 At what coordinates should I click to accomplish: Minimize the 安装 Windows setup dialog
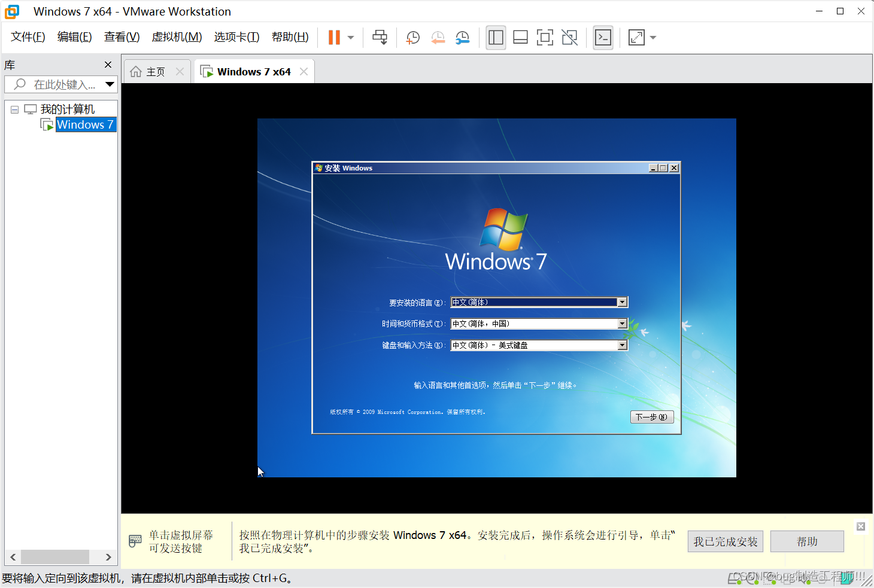[x=653, y=168]
